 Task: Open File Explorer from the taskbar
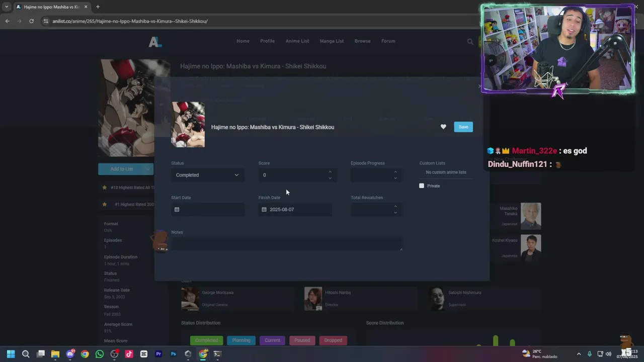pos(55,354)
